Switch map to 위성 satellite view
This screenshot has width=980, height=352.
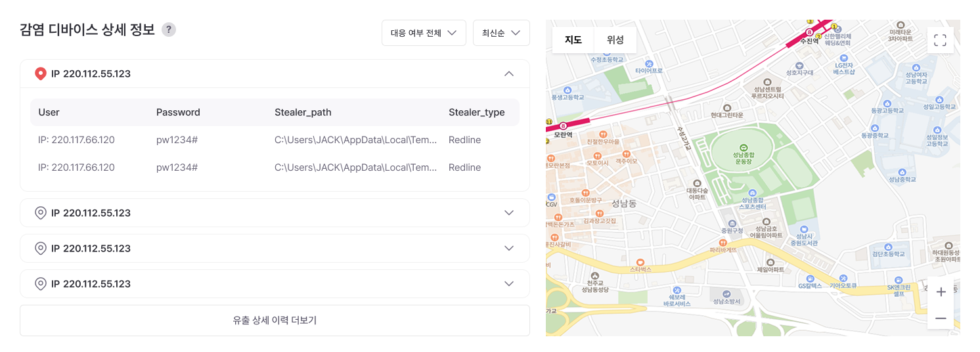pos(615,39)
